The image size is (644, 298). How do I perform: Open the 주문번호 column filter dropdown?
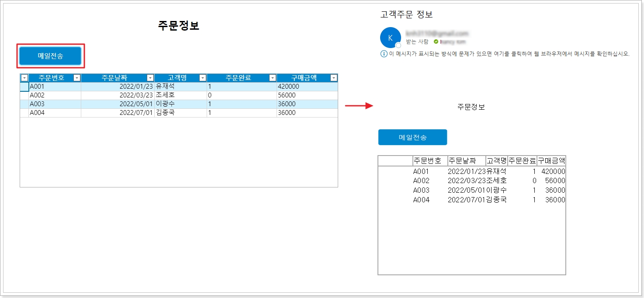pos(77,78)
